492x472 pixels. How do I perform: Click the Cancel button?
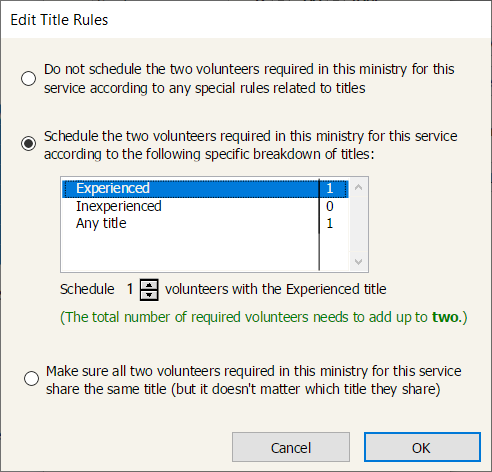click(x=291, y=447)
